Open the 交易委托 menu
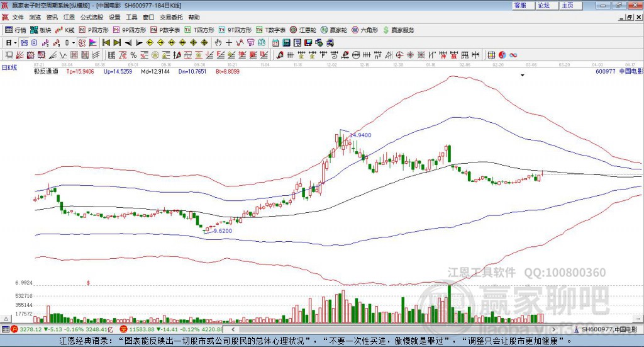 [171, 17]
